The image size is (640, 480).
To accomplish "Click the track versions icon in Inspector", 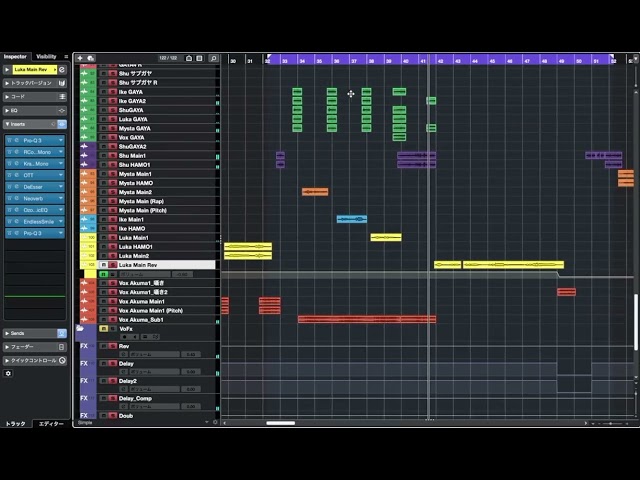I will click(62, 83).
